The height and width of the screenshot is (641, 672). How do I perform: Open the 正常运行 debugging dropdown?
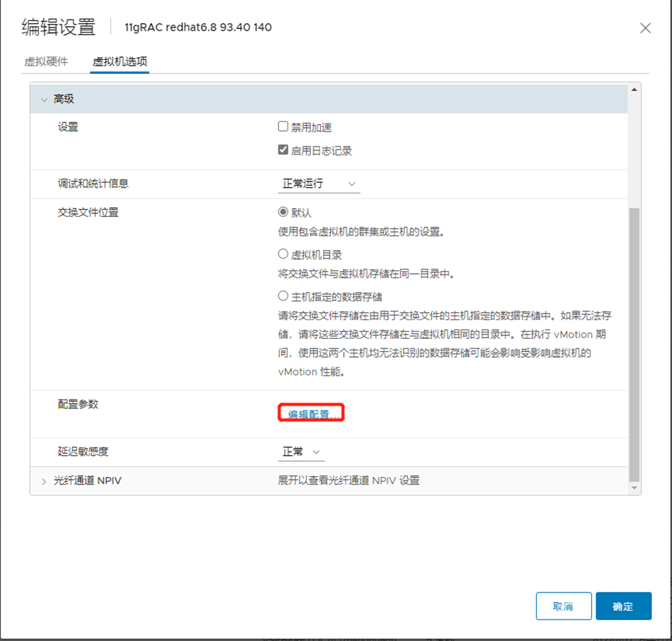(319, 184)
